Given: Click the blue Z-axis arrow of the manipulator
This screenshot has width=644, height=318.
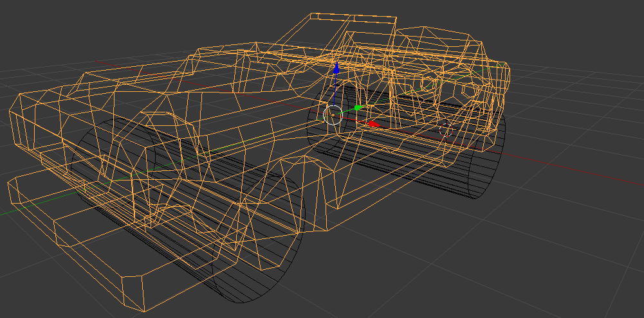Looking at the screenshot, I should [x=336, y=67].
